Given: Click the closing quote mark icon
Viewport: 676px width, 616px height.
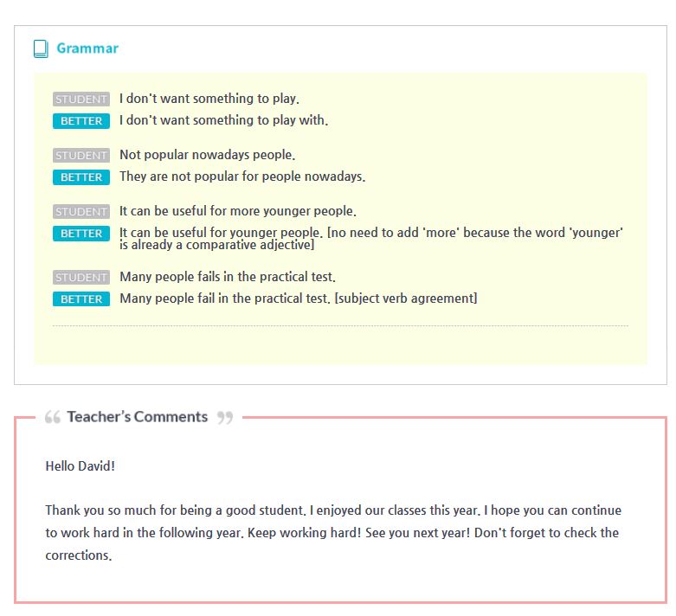Looking at the screenshot, I should pyautogui.click(x=225, y=418).
